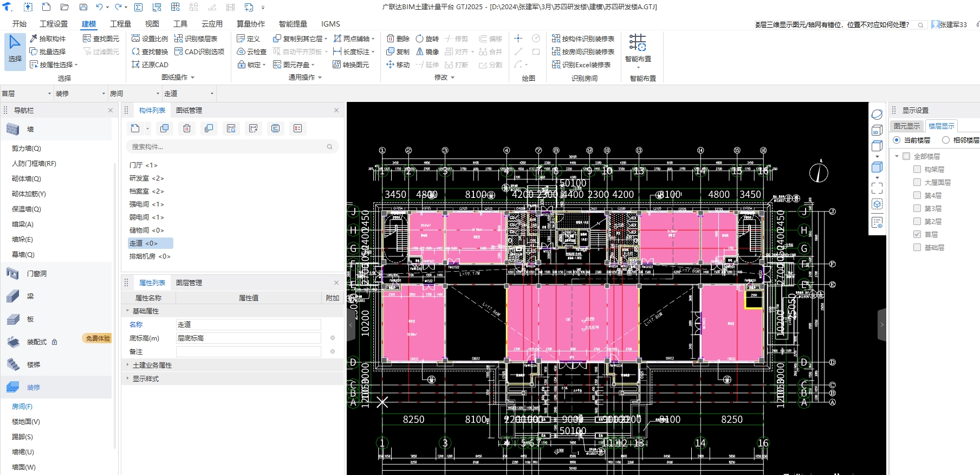Open 按属性选择 dropdown
The width and height of the screenshot is (980, 475).
[54, 65]
